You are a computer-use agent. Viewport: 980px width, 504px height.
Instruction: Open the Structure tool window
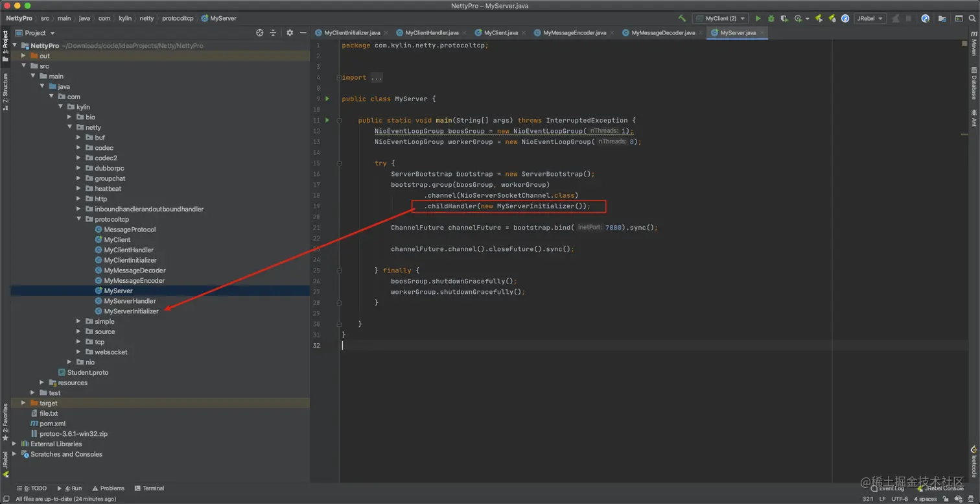tap(5, 92)
